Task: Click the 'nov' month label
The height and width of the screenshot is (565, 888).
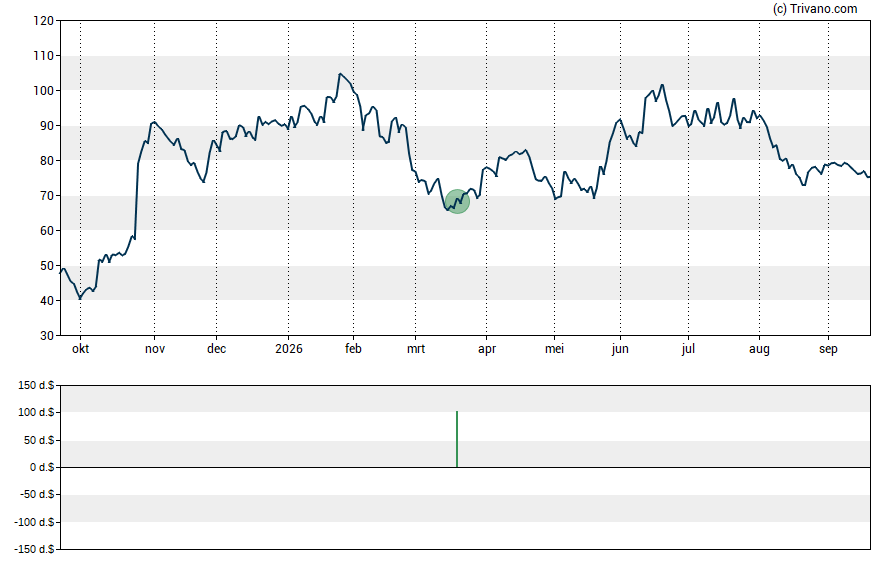Action: click(x=155, y=349)
